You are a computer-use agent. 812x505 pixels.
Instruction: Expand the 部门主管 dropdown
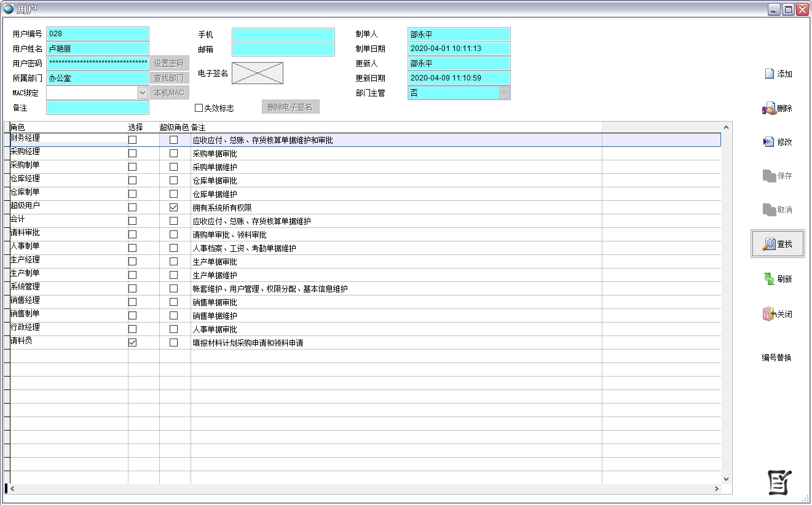[504, 93]
